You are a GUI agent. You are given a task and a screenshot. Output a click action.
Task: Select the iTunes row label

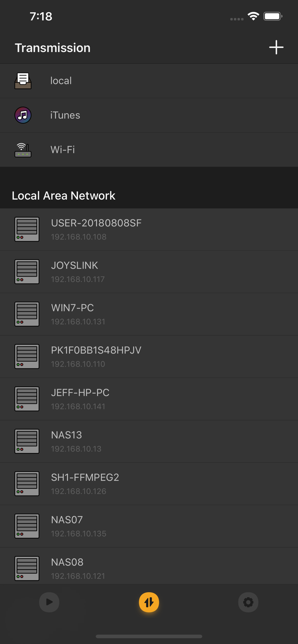(x=65, y=115)
